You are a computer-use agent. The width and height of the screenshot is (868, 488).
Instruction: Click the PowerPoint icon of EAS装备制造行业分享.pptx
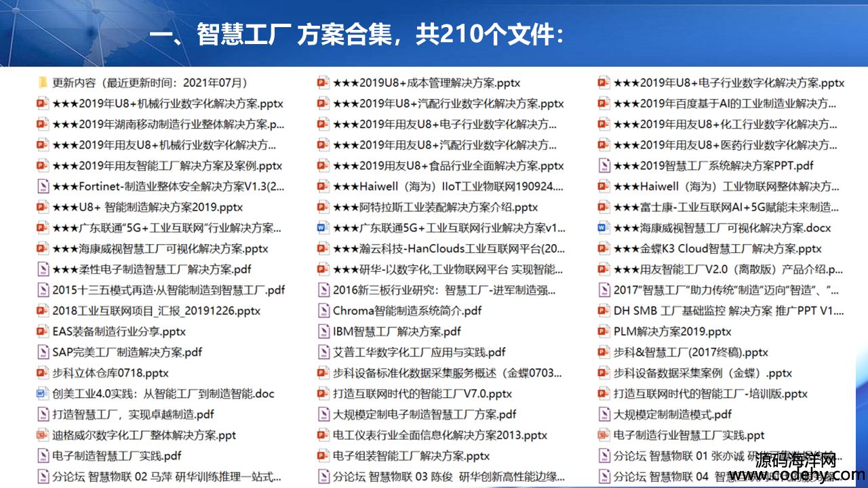coord(43,331)
